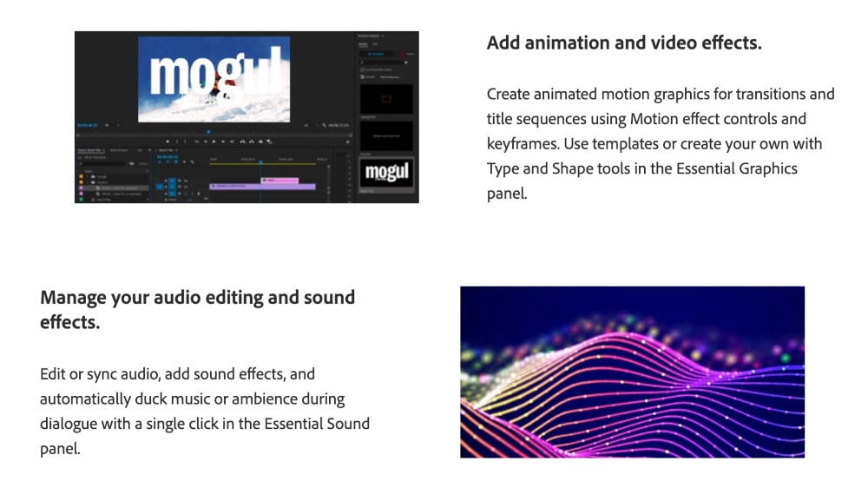This screenshot has height=501, width=868.
Task: Expand the Footage bin in the Project panel
Action: pyautogui.click(x=88, y=177)
